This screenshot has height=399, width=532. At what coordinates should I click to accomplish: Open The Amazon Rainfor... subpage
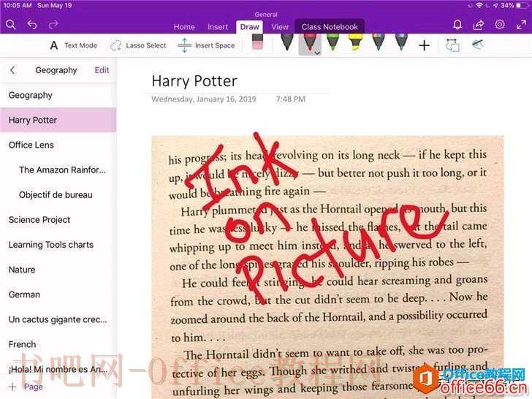point(58,170)
